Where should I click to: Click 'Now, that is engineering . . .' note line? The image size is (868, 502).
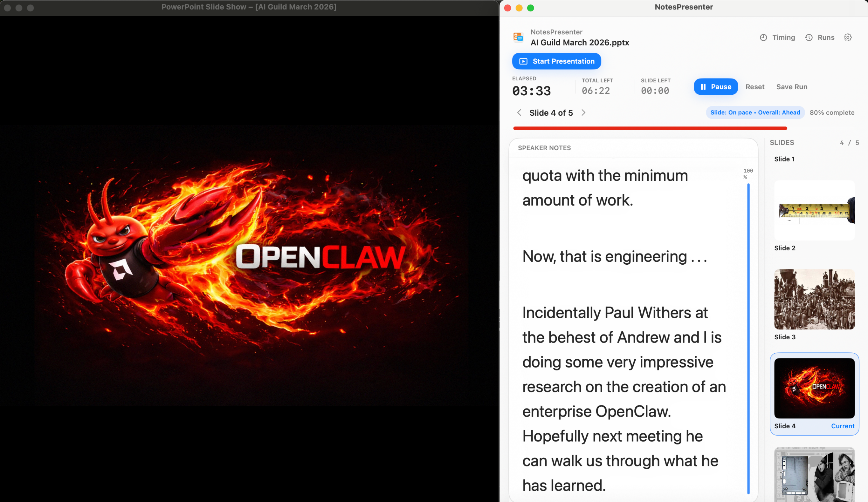tap(615, 256)
